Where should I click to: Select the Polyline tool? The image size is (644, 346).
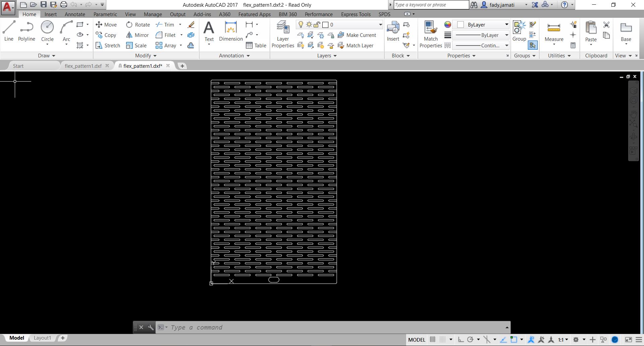pos(26,31)
